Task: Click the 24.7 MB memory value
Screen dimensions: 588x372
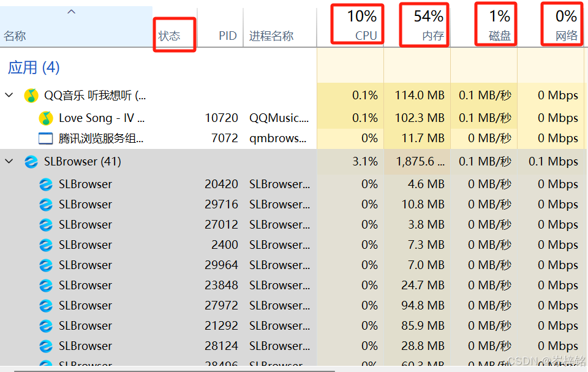Action: (x=423, y=286)
